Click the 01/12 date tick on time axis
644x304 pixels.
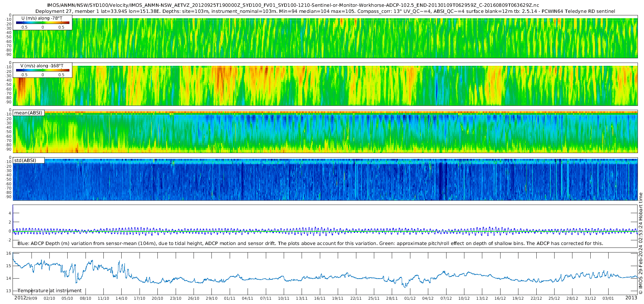(x=410, y=298)
